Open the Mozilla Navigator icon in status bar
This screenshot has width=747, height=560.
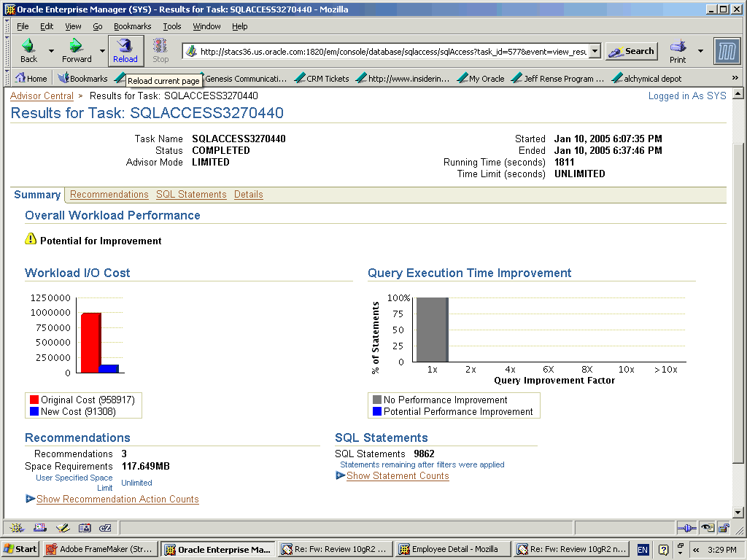click(17, 528)
